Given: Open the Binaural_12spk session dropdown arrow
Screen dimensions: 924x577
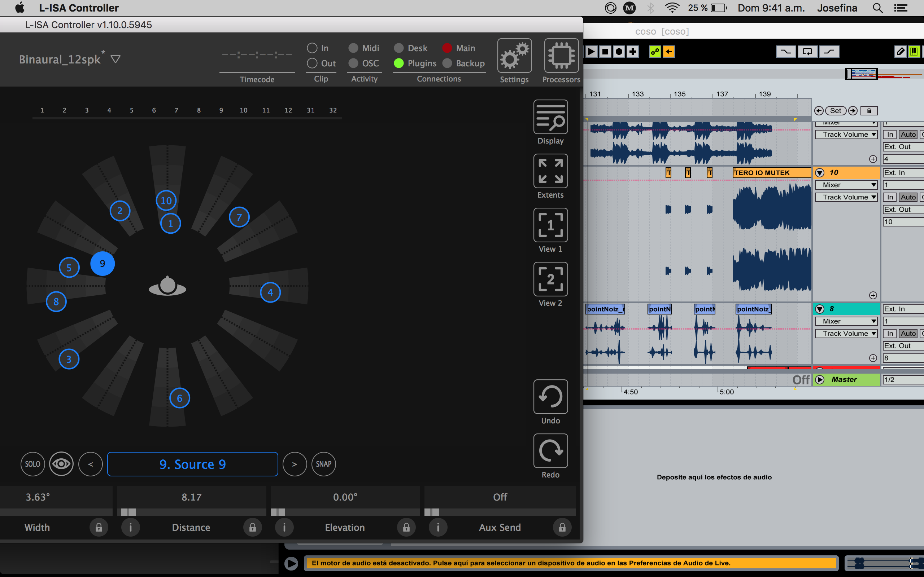Looking at the screenshot, I should point(115,59).
